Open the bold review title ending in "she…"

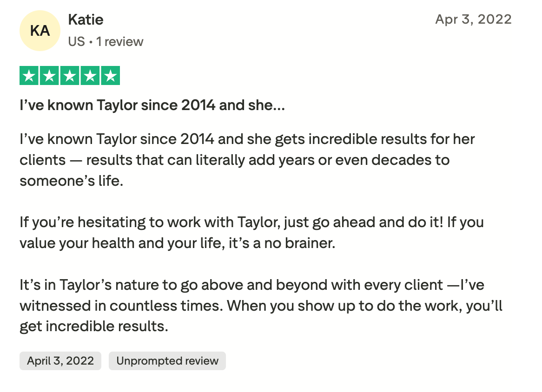pyautogui.click(x=152, y=105)
